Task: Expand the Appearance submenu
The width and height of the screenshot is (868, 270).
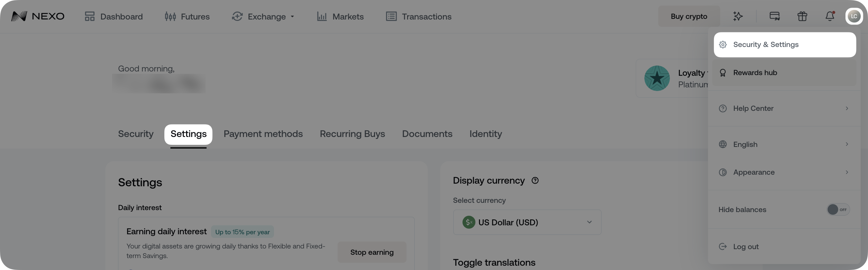Action: pos(784,172)
